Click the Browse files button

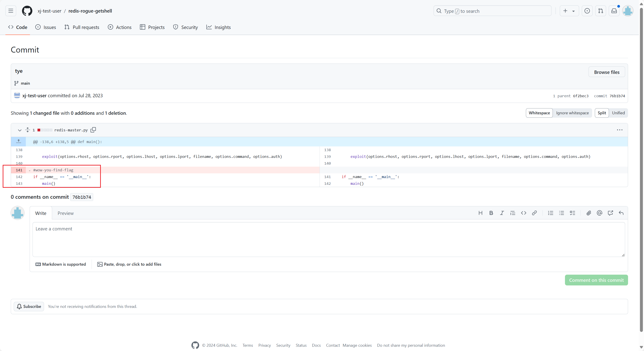[607, 72]
